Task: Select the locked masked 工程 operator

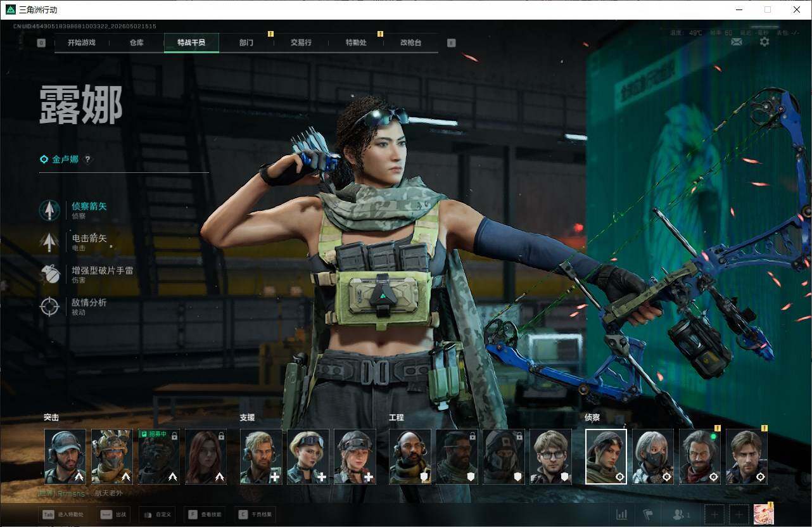Action: point(504,457)
